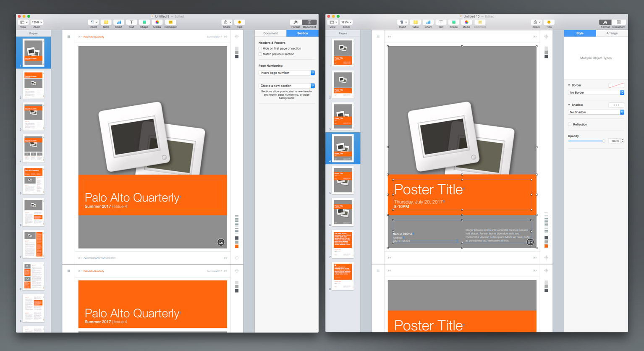This screenshot has height=351, width=644.
Task: Click Chart icon in right window toolbar
Action: click(x=428, y=22)
